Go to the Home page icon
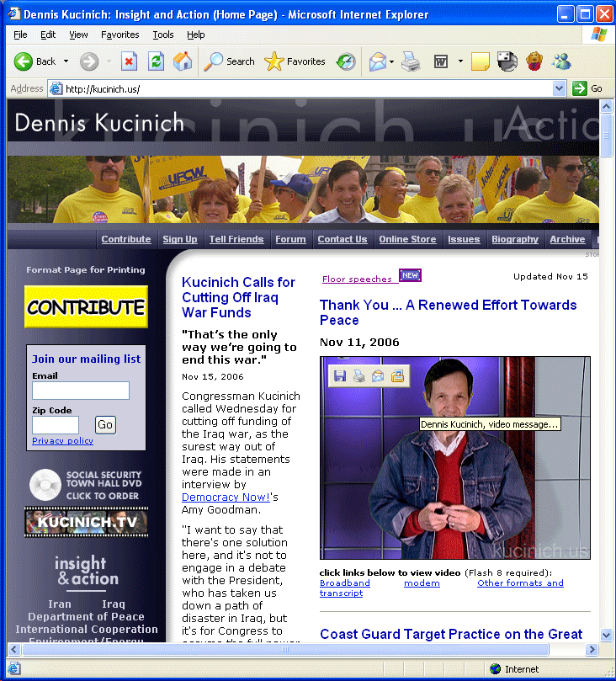Image resolution: width=616 pixels, height=681 pixels. [183, 61]
